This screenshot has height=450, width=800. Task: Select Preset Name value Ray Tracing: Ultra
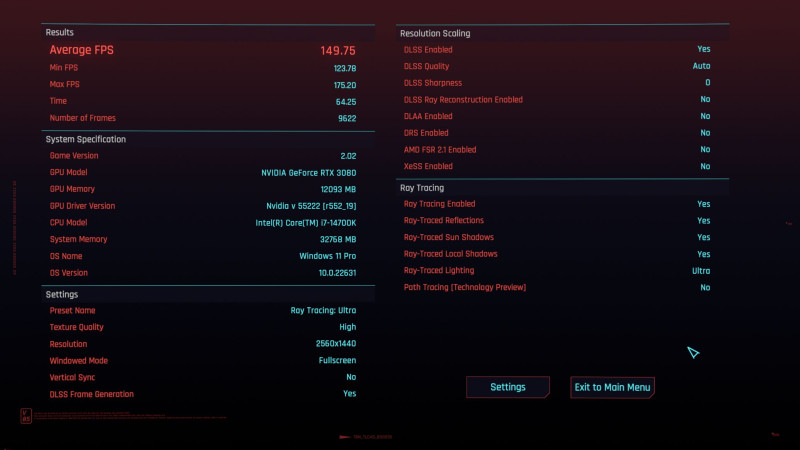pyautogui.click(x=323, y=310)
